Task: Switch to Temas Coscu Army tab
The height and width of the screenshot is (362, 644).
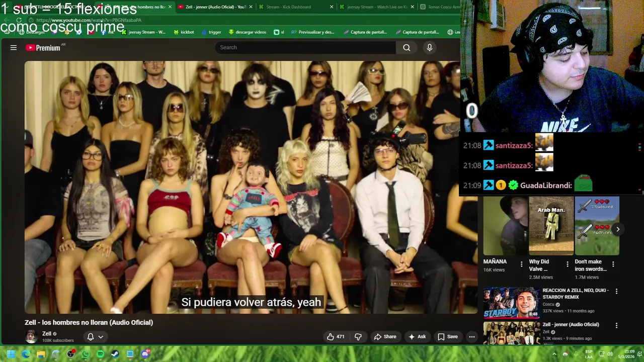Action: (x=439, y=7)
